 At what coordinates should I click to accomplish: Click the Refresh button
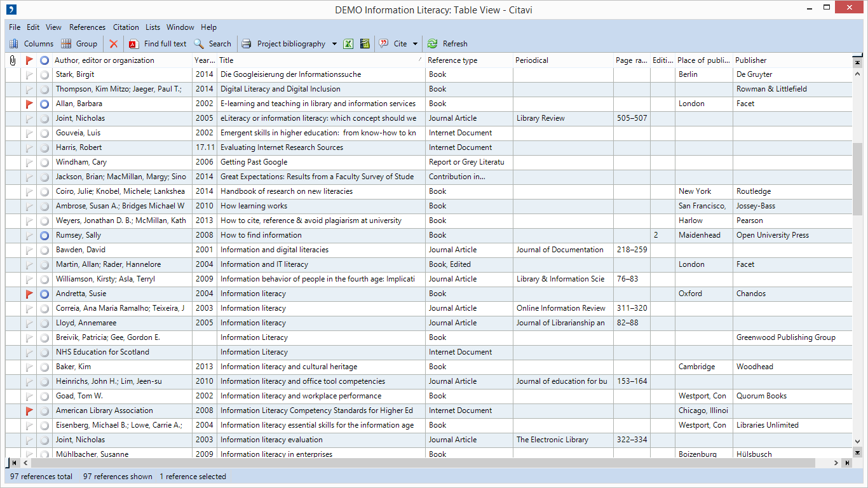point(447,44)
